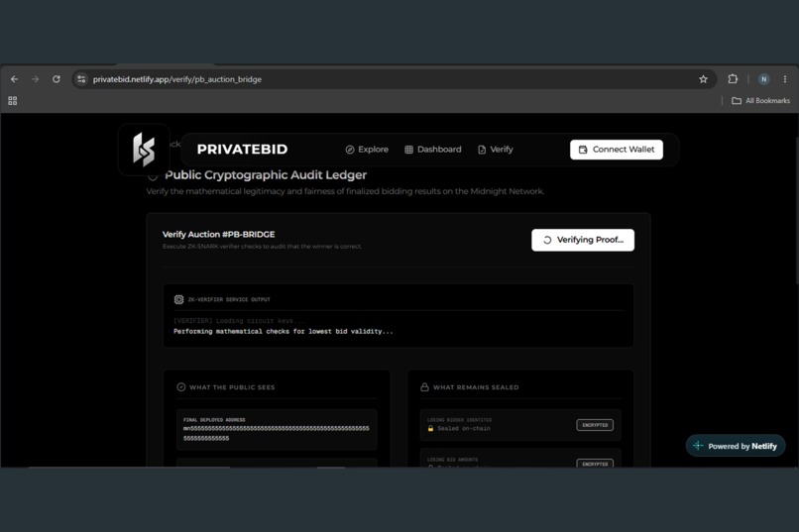This screenshot has width=799, height=532.
Task: Click the browser forward arrow
Action: point(35,79)
